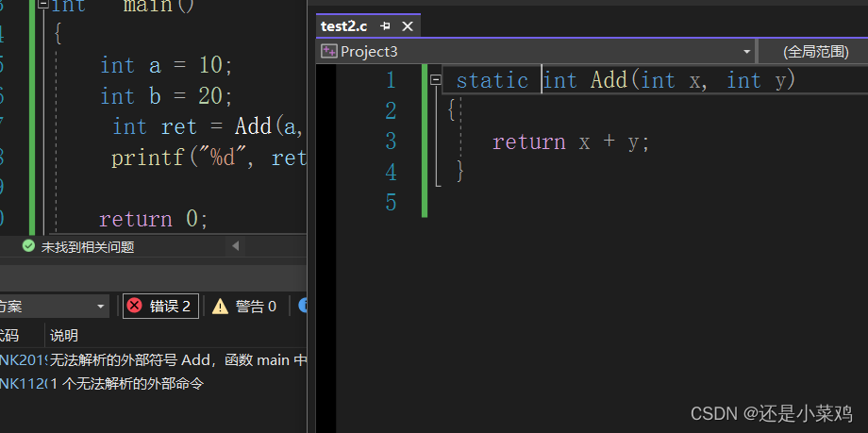Click the left scroll arrow of the editor
Image resolution: width=868 pixels, height=433 pixels.
point(235,246)
